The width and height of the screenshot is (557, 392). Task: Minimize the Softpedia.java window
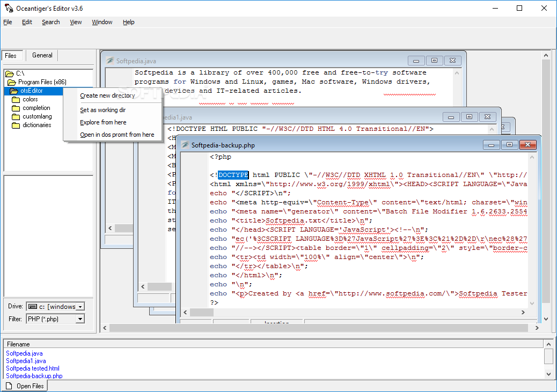coord(416,61)
